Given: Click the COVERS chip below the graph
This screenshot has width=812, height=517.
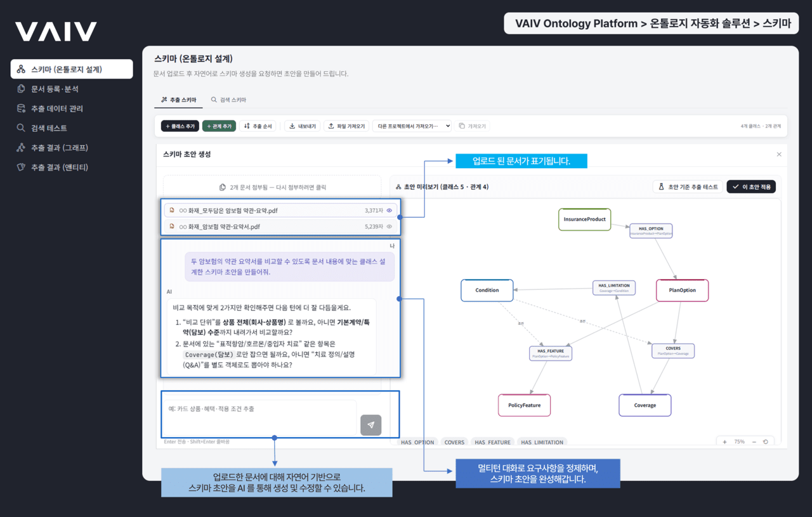Looking at the screenshot, I should (x=454, y=442).
